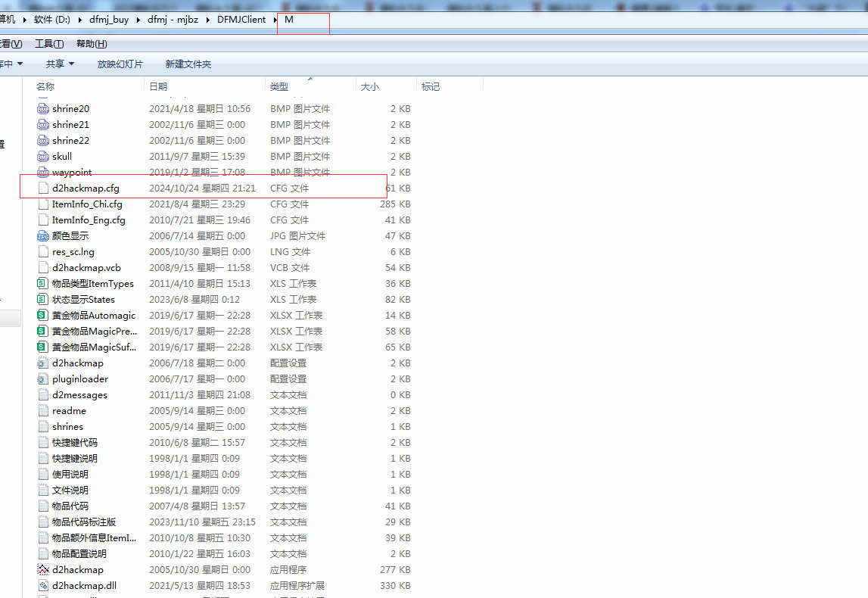Image resolution: width=868 pixels, height=598 pixels.
Task: Select the 文件说明 file name
Action: click(x=70, y=491)
